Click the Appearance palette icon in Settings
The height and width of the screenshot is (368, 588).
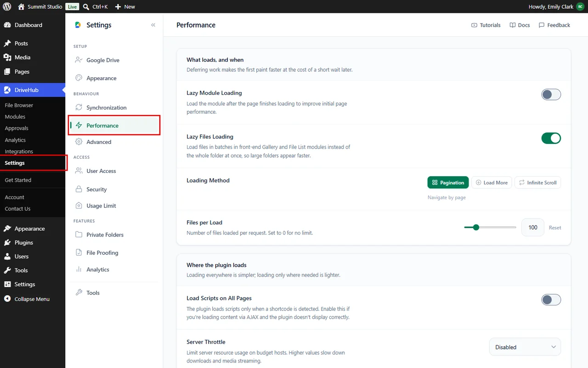click(x=79, y=78)
